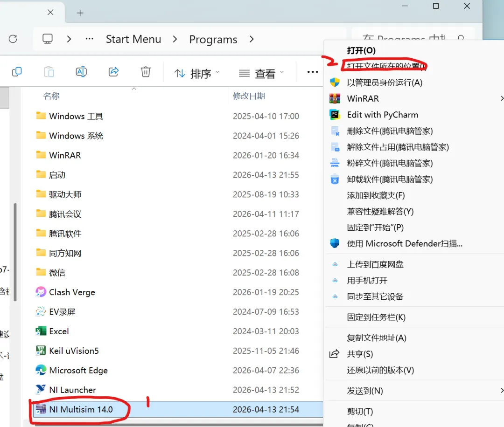Image resolution: width=504 pixels, height=427 pixels.
Task: Select the Windows 工具 folder
Action: [x=76, y=116]
